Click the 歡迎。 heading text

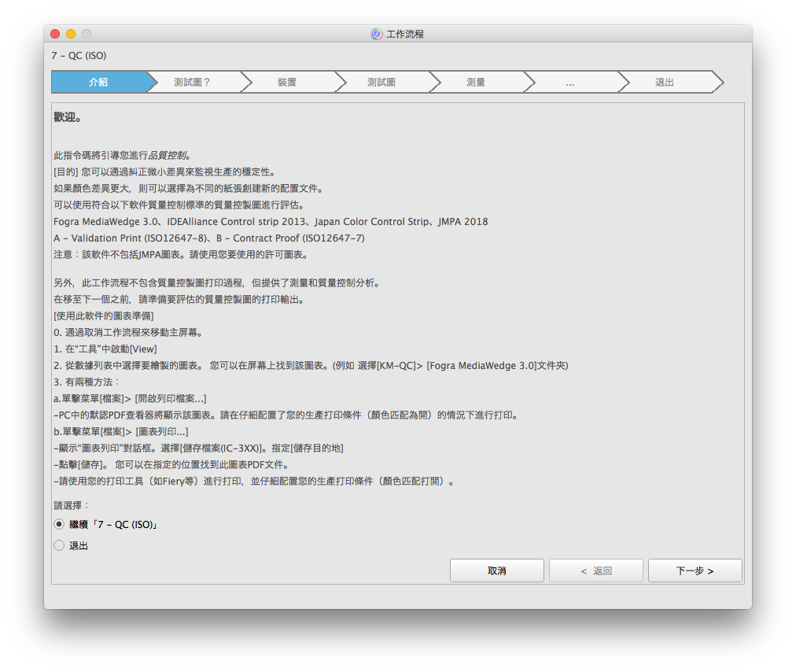68,117
